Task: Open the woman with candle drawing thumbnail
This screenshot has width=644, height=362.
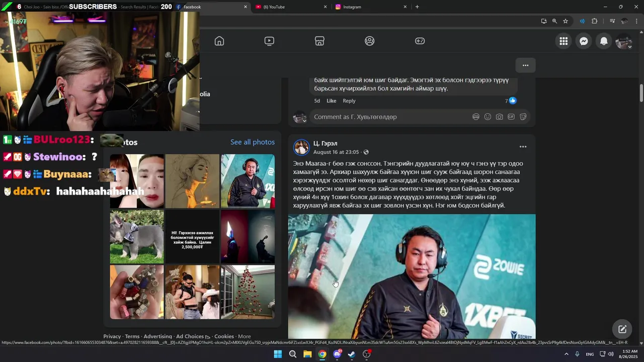Action: [x=192, y=181]
